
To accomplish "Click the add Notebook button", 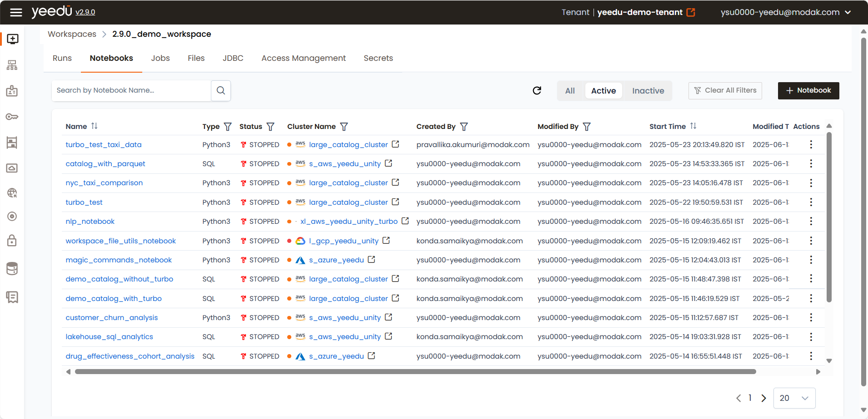I will (x=808, y=90).
